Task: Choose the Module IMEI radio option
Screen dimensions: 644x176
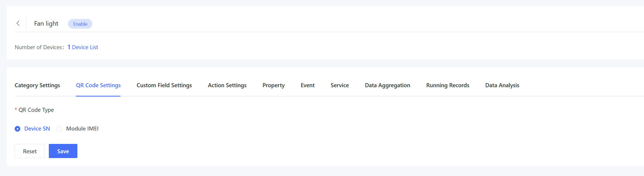Action: coord(59,129)
